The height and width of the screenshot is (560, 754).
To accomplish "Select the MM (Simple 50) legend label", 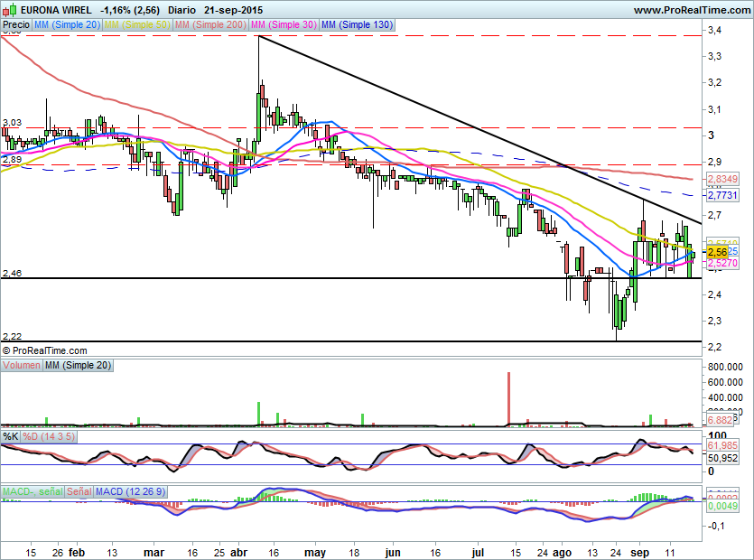I will pyautogui.click(x=137, y=24).
